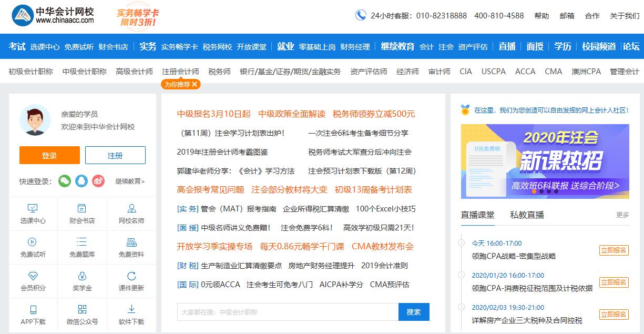
Task: Click the 注册 button
Action: tap(115, 155)
